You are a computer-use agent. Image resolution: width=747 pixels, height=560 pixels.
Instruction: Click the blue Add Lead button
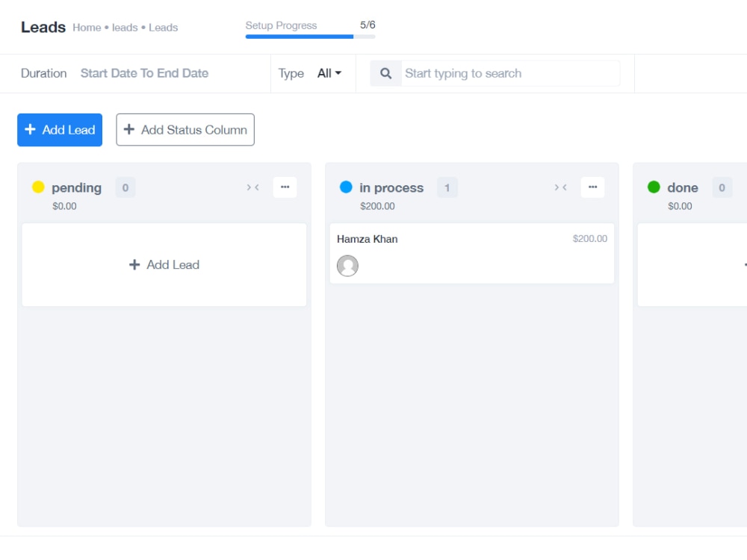(x=60, y=129)
